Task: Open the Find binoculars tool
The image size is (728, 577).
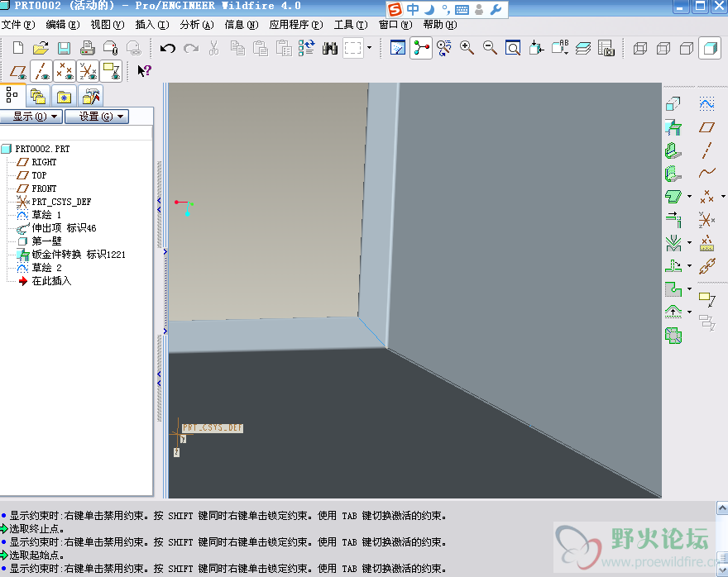Action: 329,48
